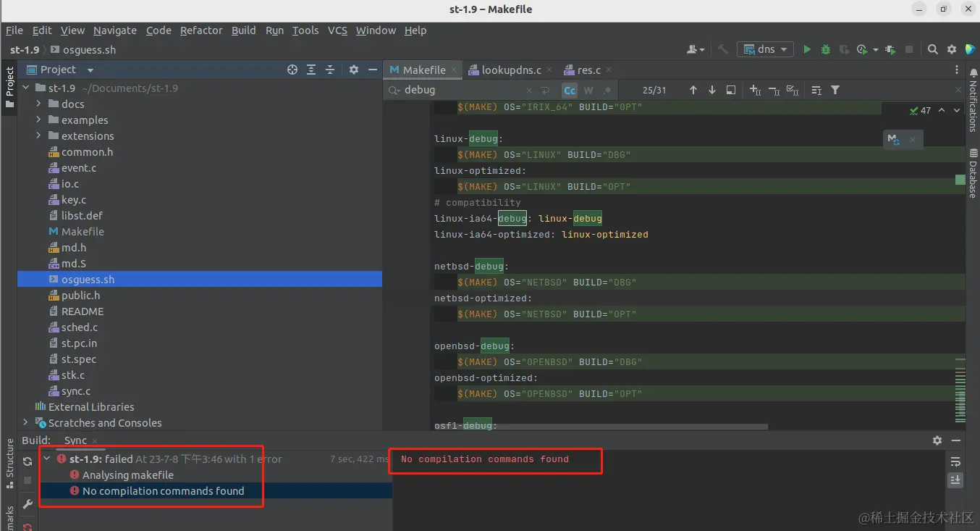Rerun sync with the refresh icon in Build panel
The width and height of the screenshot is (980, 531).
pyautogui.click(x=28, y=461)
